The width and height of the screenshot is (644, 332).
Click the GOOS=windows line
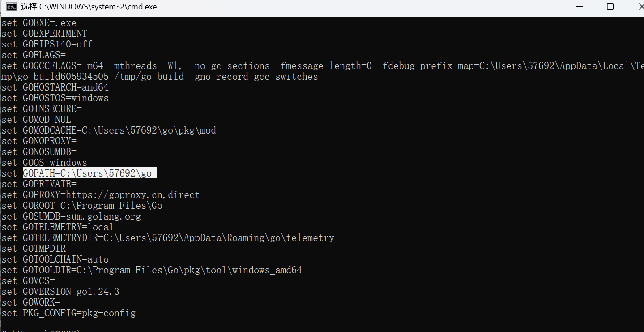pyautogui.click(x=44, y=163)
